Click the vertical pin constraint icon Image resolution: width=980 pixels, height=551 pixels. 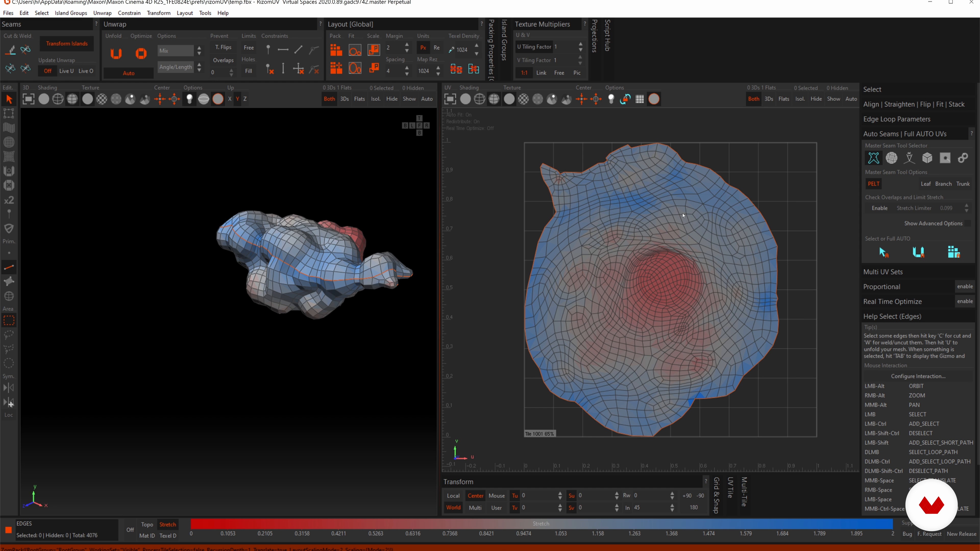point(268,49)
